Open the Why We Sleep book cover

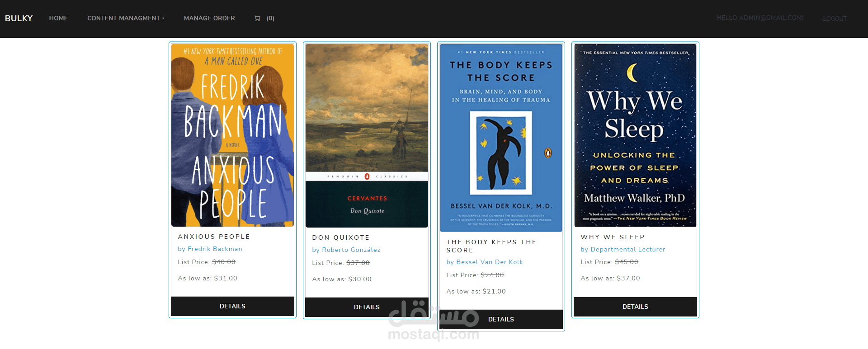pyautogui.click(x=635, y=135)
